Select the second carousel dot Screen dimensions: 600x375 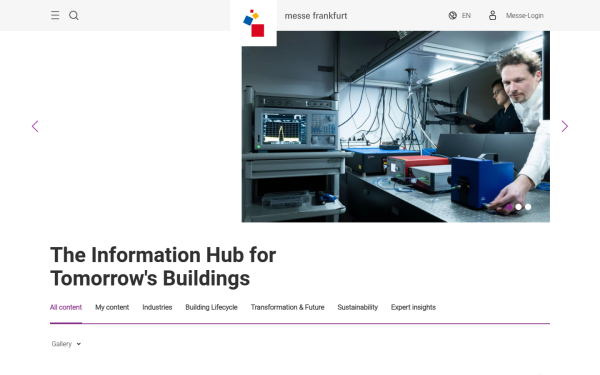point(518,207)
